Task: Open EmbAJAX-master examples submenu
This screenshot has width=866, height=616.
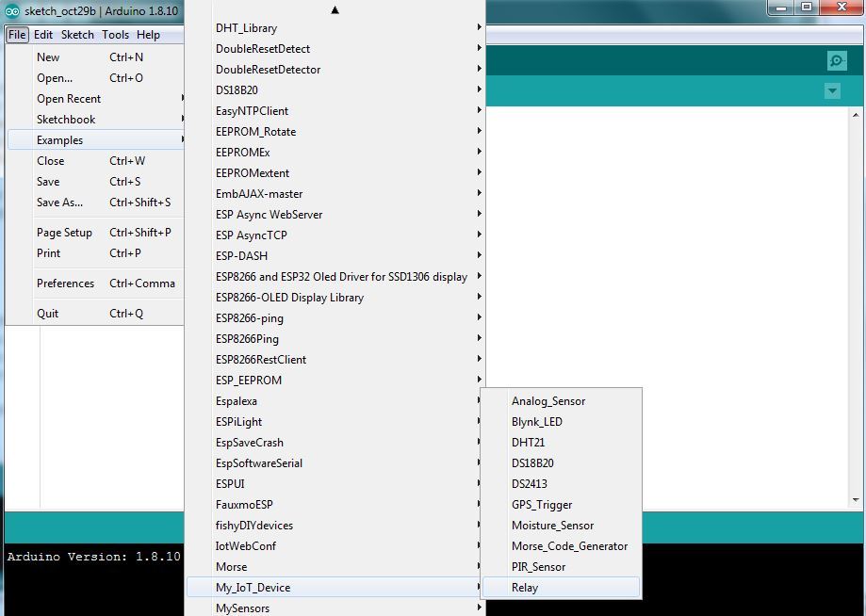Action: 335,194
